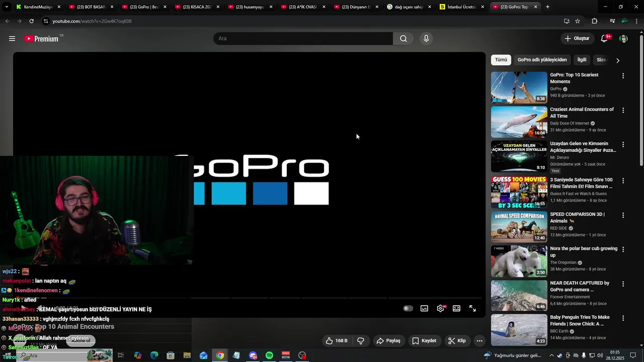Viewport: 644px width, 362px height.
Task: Toggle the autoplay switch in player
Action: click(408, 309)
